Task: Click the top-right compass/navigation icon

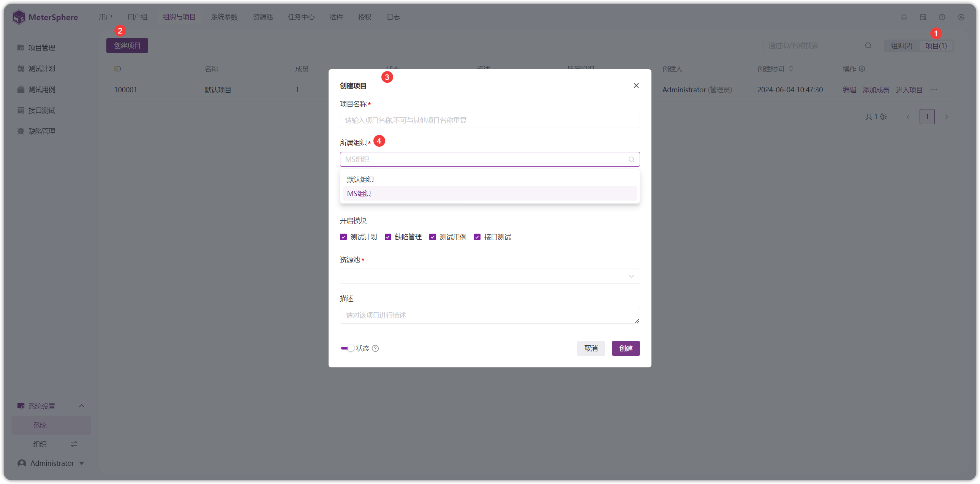Action: point(961,17)
